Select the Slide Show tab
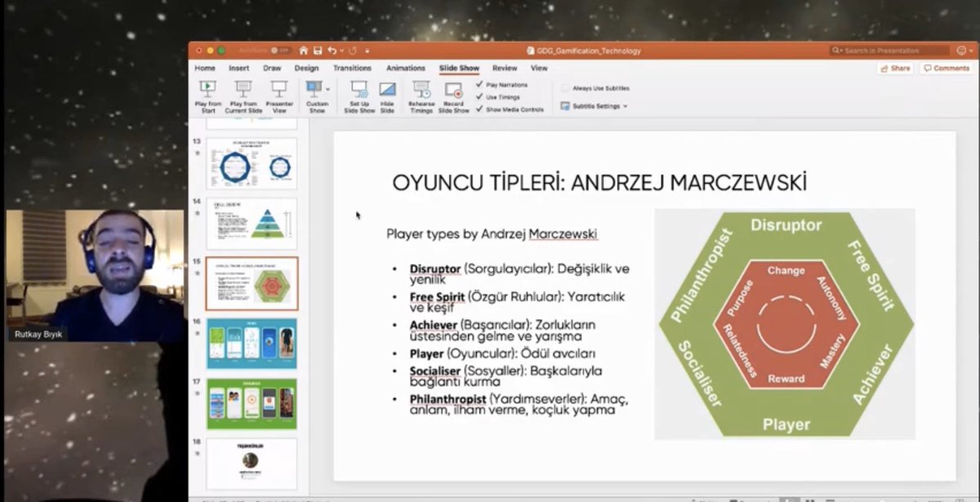 pyautogui.click(x=459, y=68)
